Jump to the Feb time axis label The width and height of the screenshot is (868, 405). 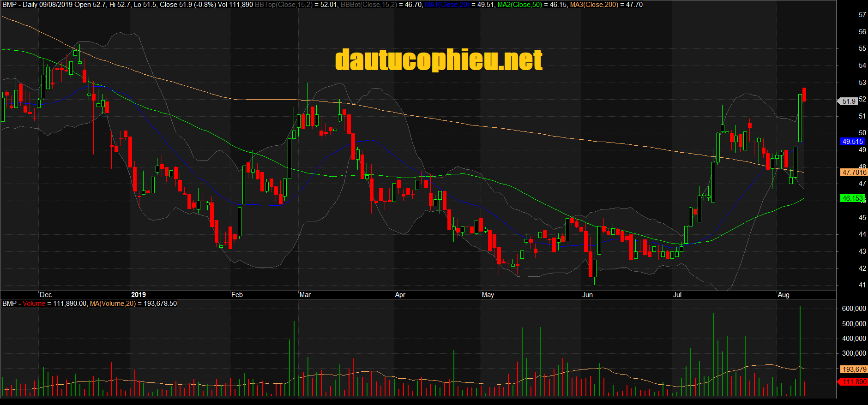point(237,295)
